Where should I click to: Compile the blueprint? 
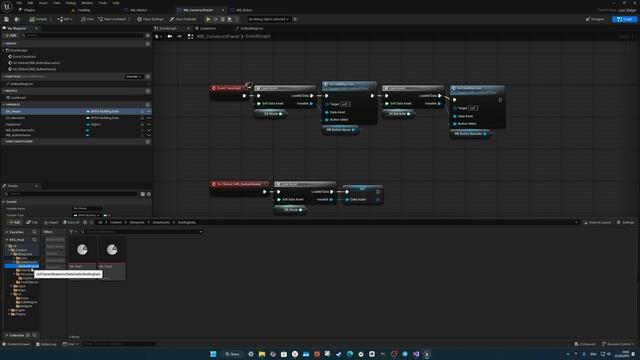coord(38,19)
